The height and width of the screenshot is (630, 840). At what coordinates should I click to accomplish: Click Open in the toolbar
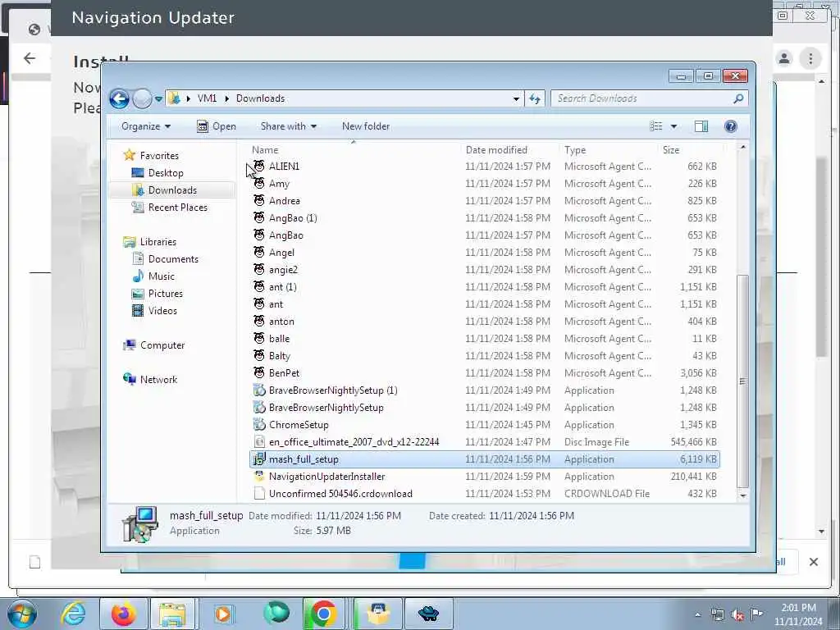point(217,126)
